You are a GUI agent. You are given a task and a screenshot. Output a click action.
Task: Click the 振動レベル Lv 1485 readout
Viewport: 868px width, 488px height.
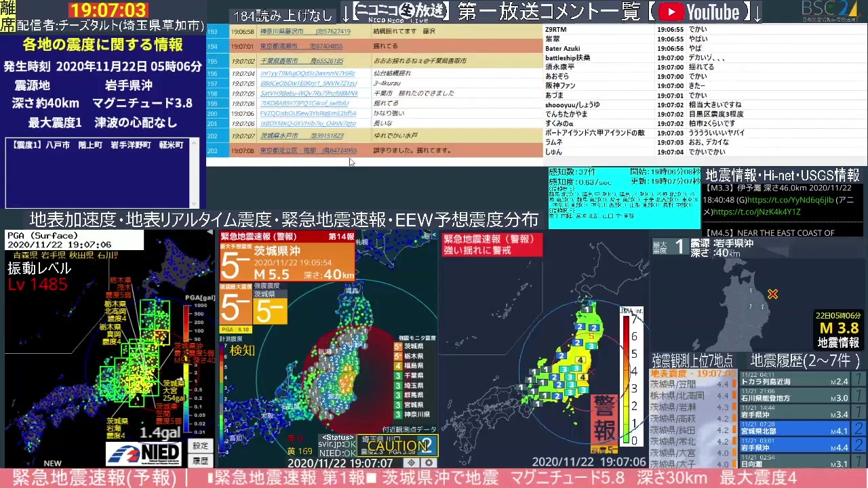pos(39,277)
